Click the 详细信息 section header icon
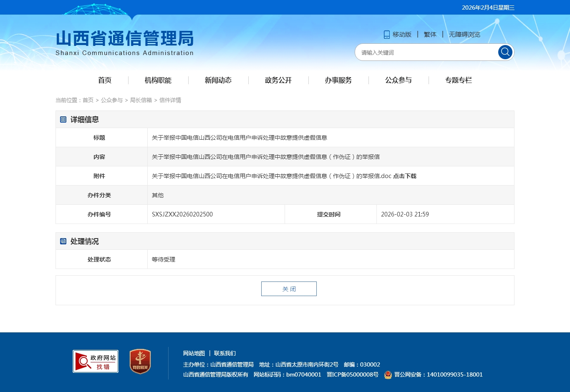This screenshot has height=392, width=570. coord(63,120)
